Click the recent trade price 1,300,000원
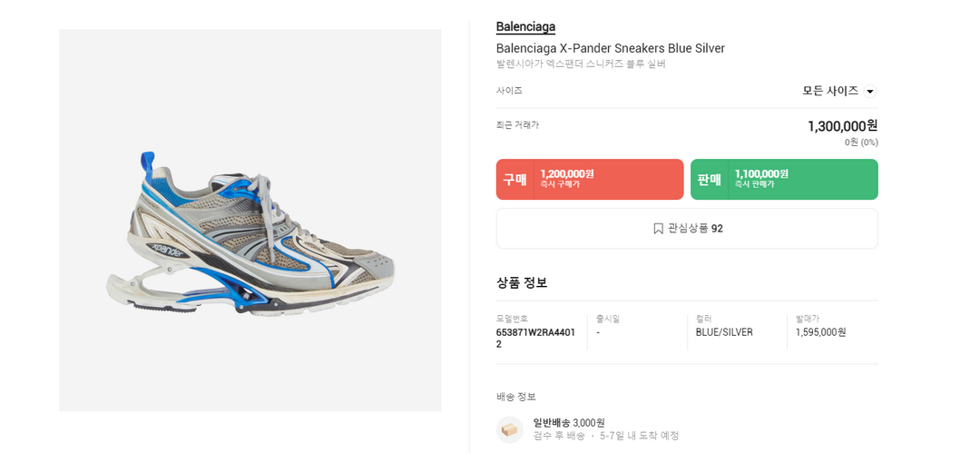 (x=842, y=126)
